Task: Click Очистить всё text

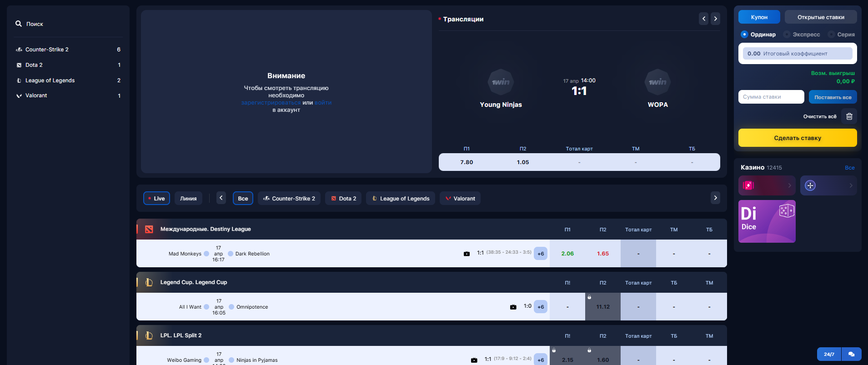Action: pos(820,116)
